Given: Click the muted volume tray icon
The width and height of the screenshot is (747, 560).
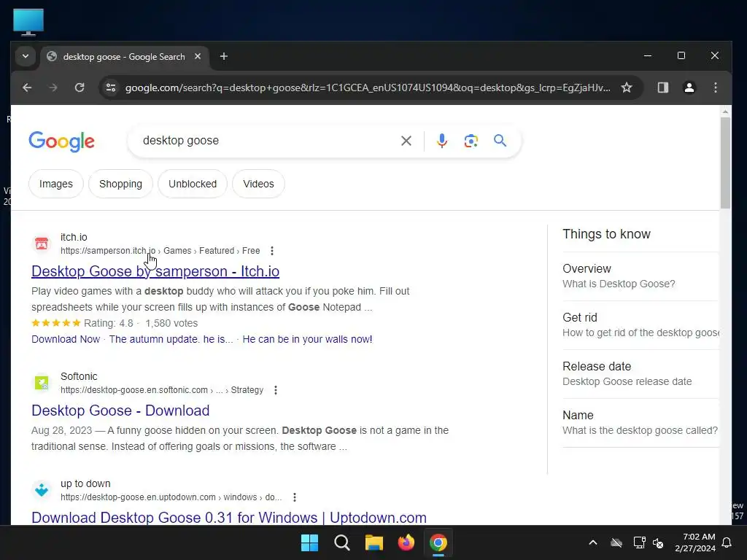Looking at the screenshot, I should point(659,542).
